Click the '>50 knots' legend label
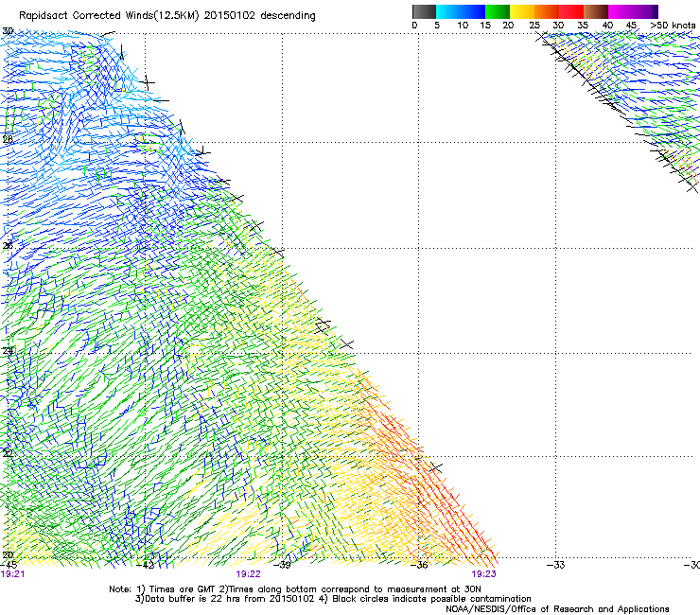 coord(673,26)
